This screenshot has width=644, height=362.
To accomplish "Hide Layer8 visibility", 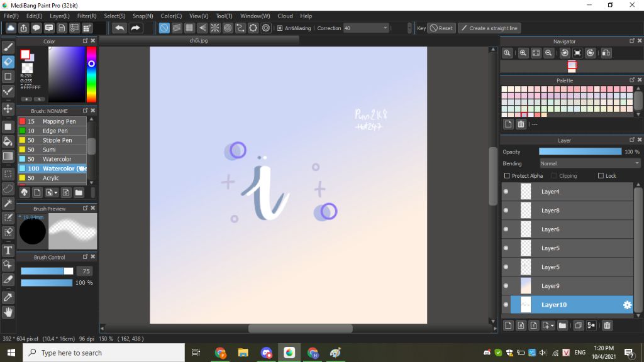I will (x=506, y=211).
